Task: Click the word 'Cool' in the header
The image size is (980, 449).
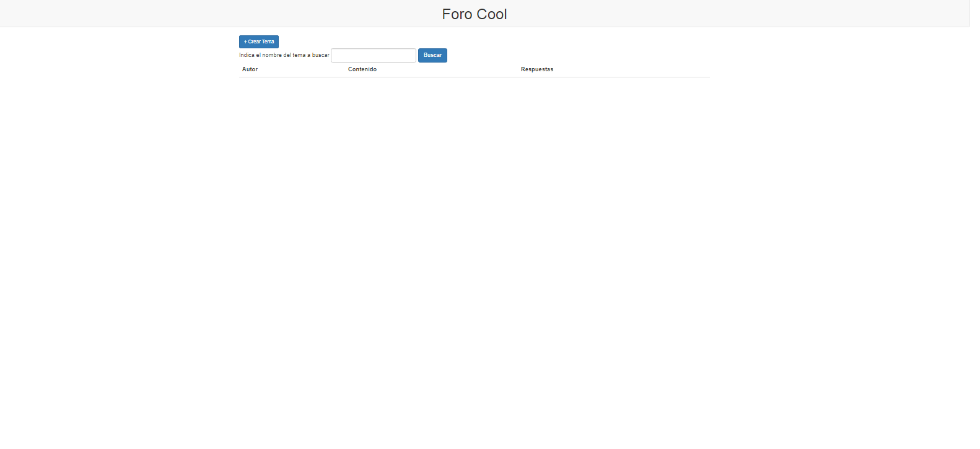Action: pyautogui.click(x=492, y=14)
